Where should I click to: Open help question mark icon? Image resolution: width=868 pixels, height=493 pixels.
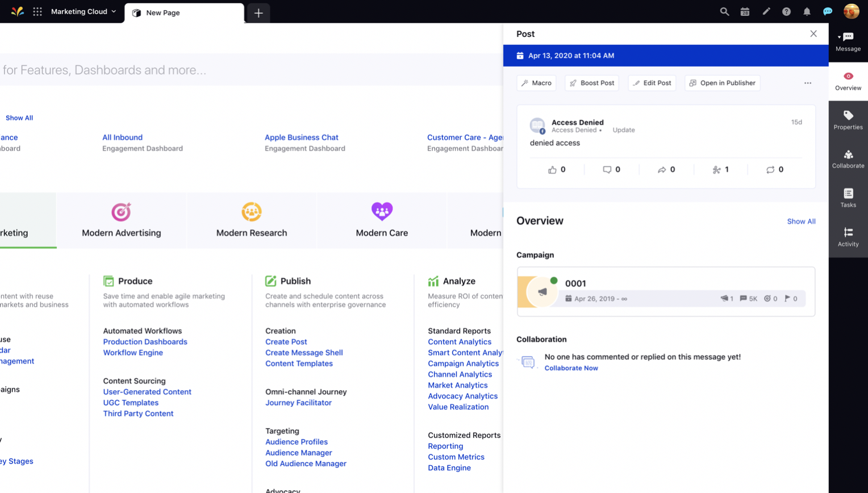pyautogui.click(x=786, y=11)
